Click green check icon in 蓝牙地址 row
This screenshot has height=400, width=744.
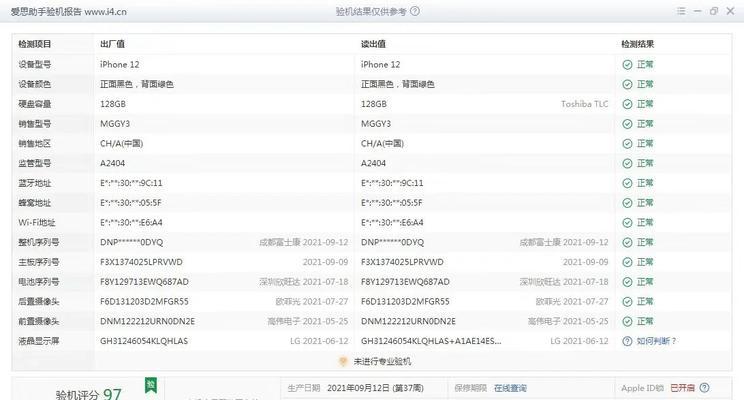pyautogui.click(x=627, y=183)
